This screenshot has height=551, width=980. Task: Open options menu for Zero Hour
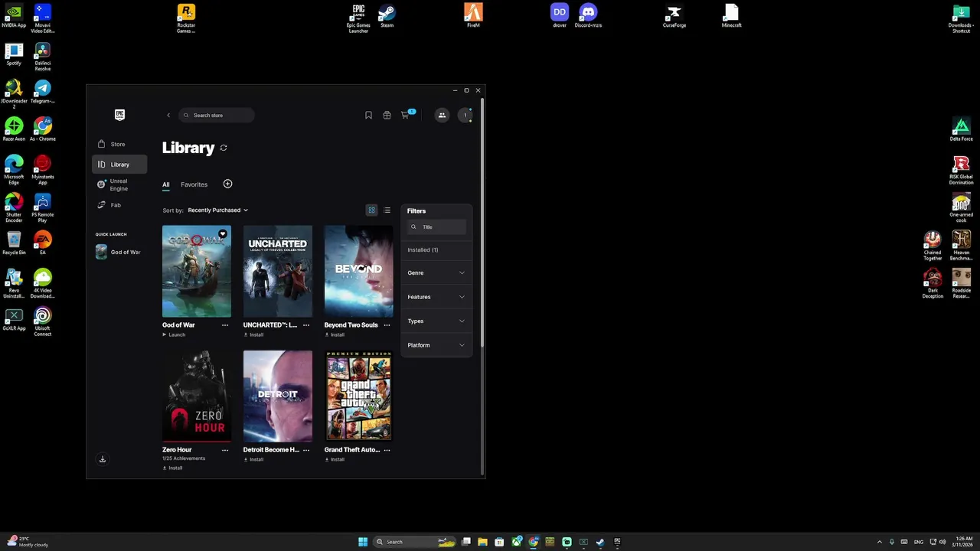coord(225,450)
